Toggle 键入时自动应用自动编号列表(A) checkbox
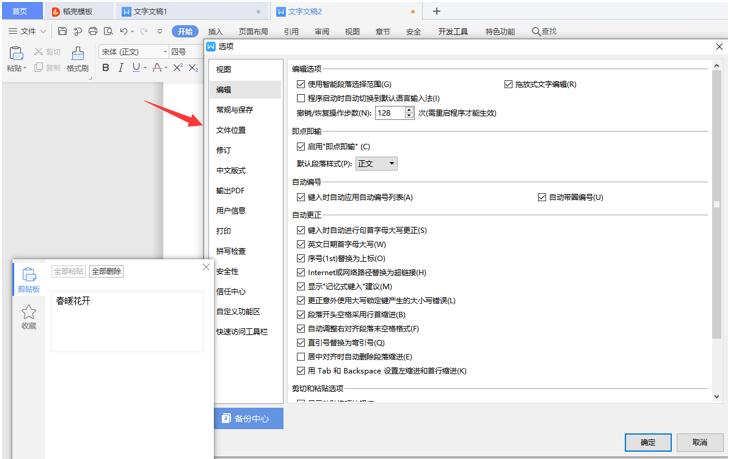 (x=301, y=197)
